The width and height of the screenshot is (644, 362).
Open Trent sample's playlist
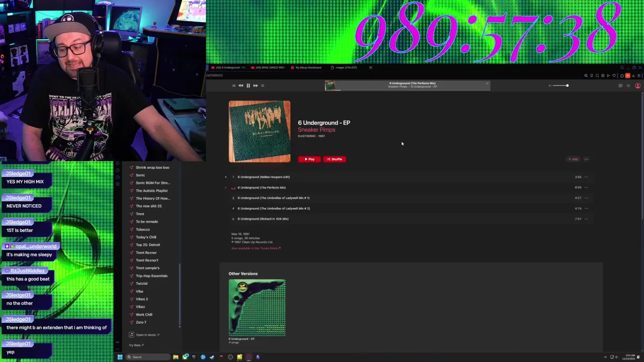coord(147,268)
